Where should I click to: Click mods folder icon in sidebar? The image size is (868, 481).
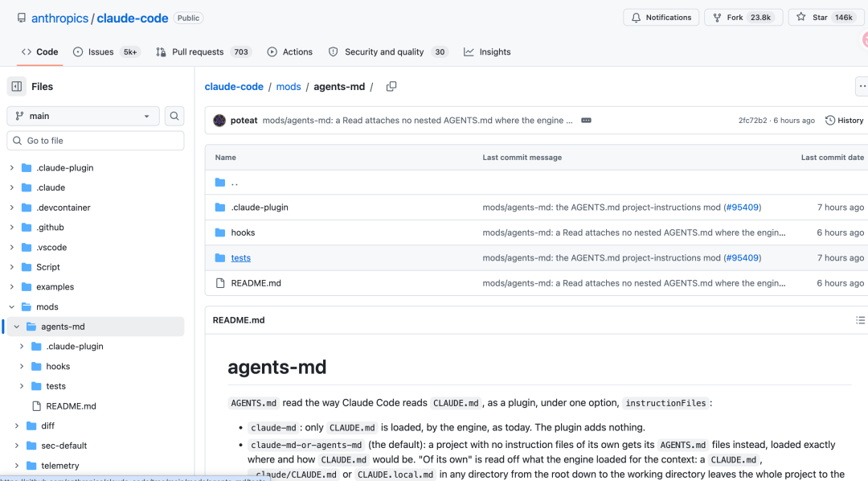pos(26,306)
